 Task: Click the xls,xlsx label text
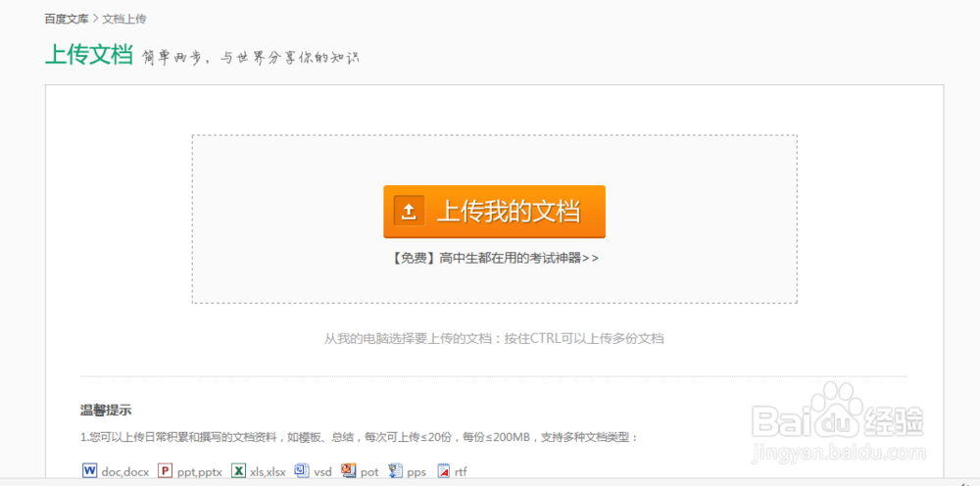click(268, 472)
